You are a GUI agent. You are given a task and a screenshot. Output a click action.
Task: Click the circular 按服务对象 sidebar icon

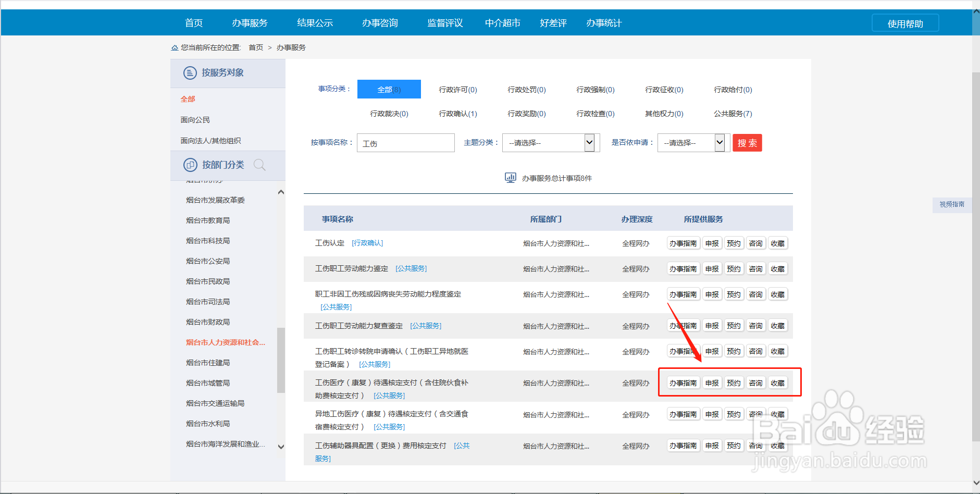[x=190, y=72]
